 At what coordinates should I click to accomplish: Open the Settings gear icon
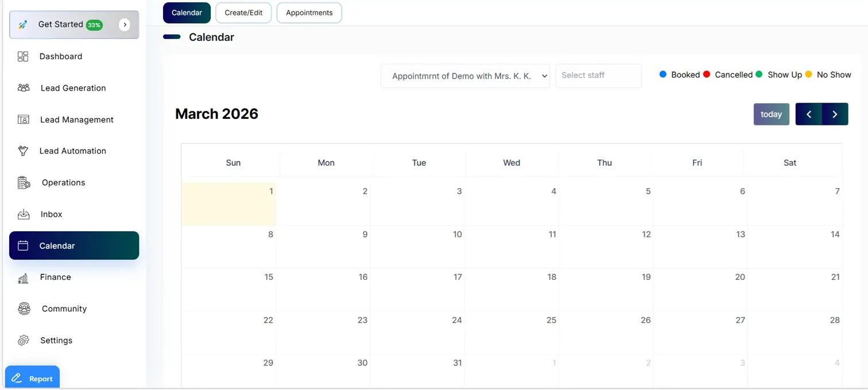(24, 340)
